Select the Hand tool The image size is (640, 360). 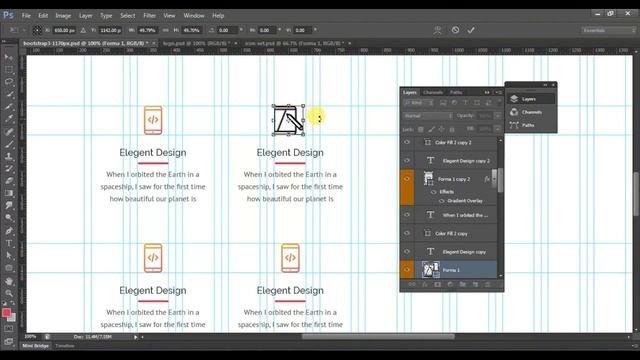point(9,281)
